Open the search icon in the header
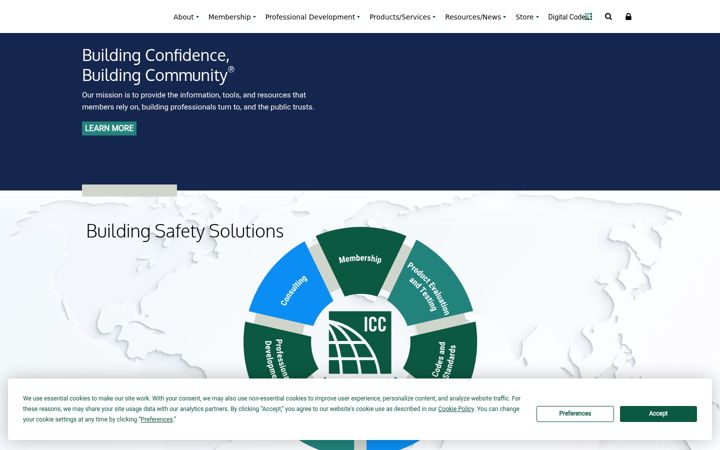Screen dimensions: 720x450 (608, 17)
